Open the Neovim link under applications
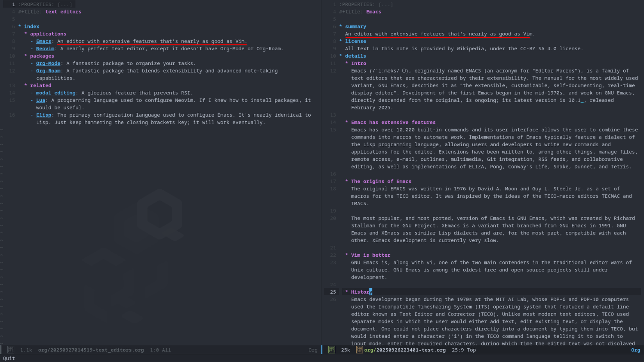Screen dimensions: 644x362 click(x=45, y=48)
